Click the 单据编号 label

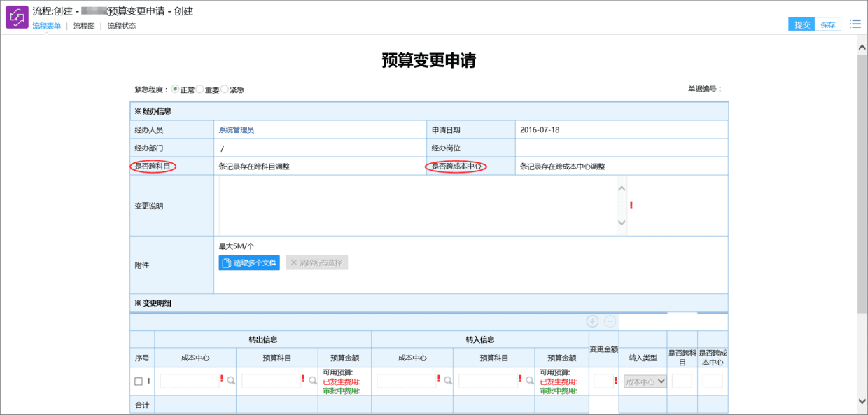tap(705, 89)
